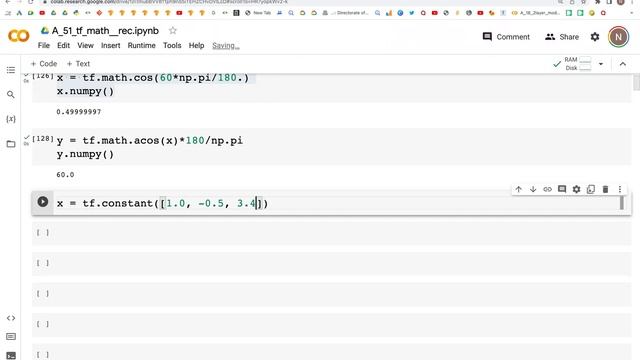Rename notebook title A_51_tf_math__rec.ipynb

point(105,31)
